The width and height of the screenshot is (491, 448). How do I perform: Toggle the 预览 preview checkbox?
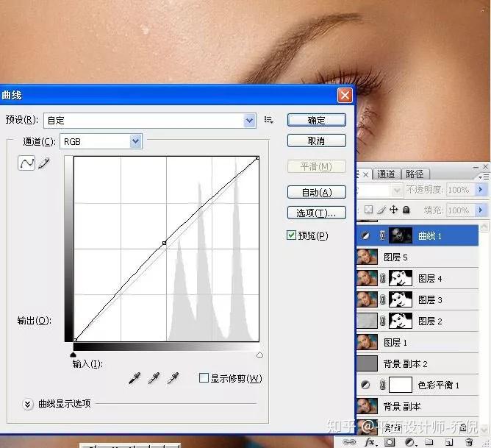291,235
